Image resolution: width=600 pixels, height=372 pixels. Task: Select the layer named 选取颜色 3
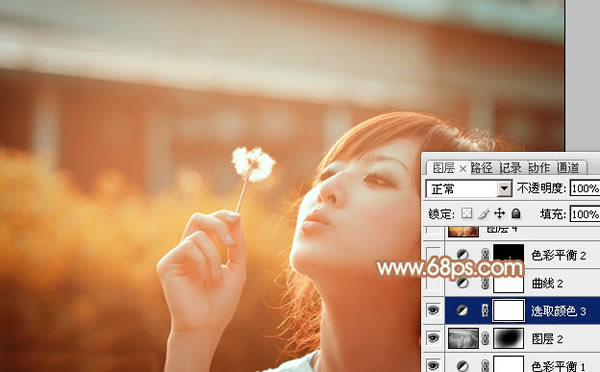pos(559,311)
